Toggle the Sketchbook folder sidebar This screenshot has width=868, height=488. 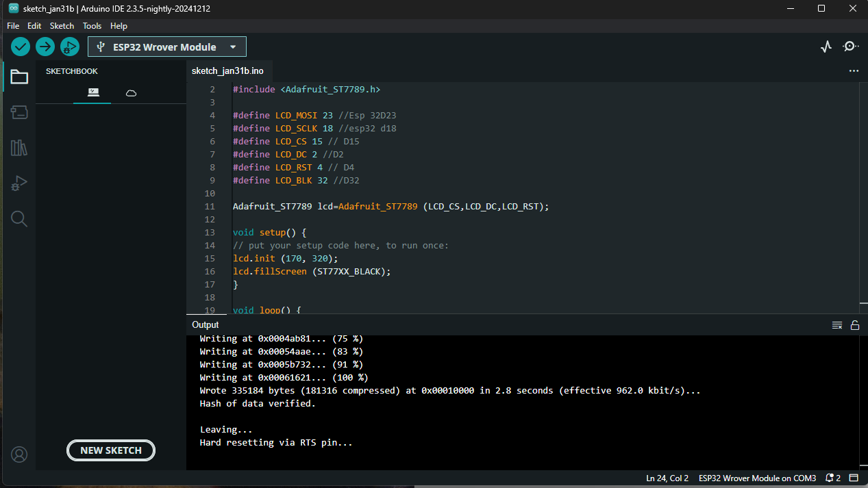(x=19, y=77)
